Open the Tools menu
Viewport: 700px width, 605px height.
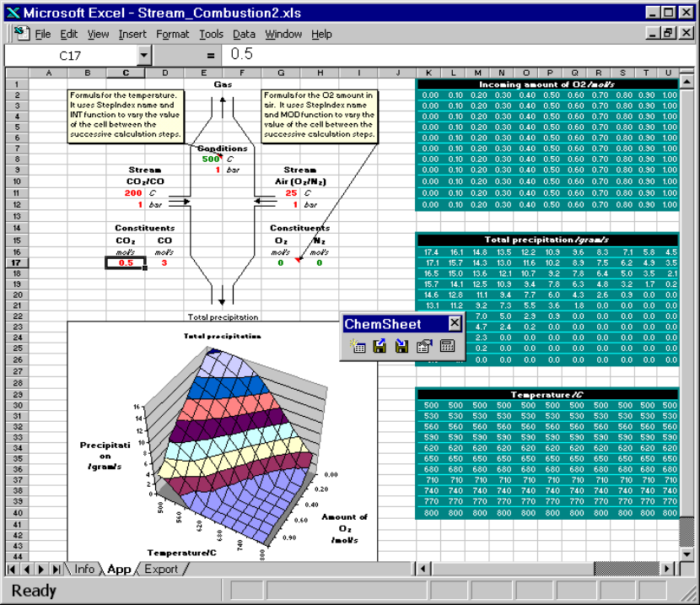click(211, 35)
